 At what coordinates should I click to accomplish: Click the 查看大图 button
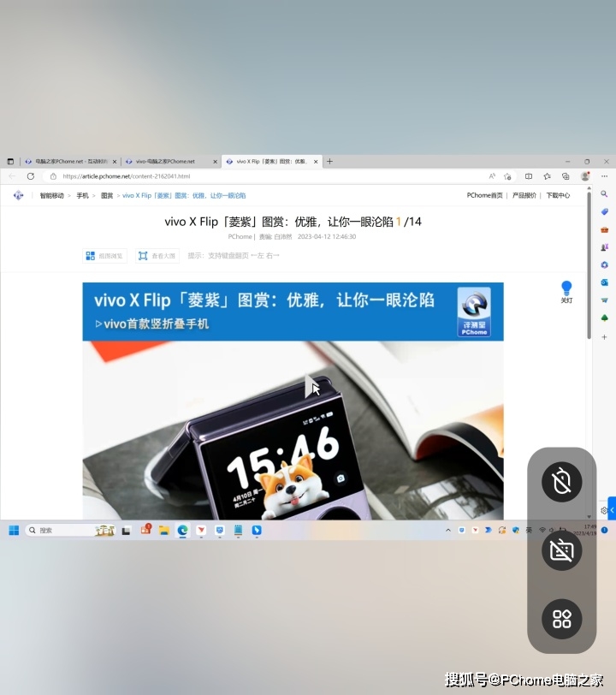click(157, 256)
